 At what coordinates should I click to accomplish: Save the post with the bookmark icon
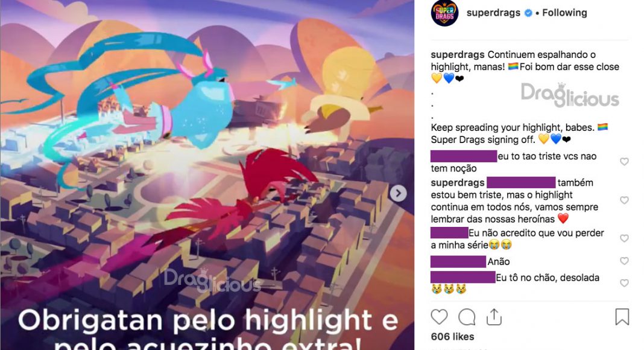(x=622, y=317)
